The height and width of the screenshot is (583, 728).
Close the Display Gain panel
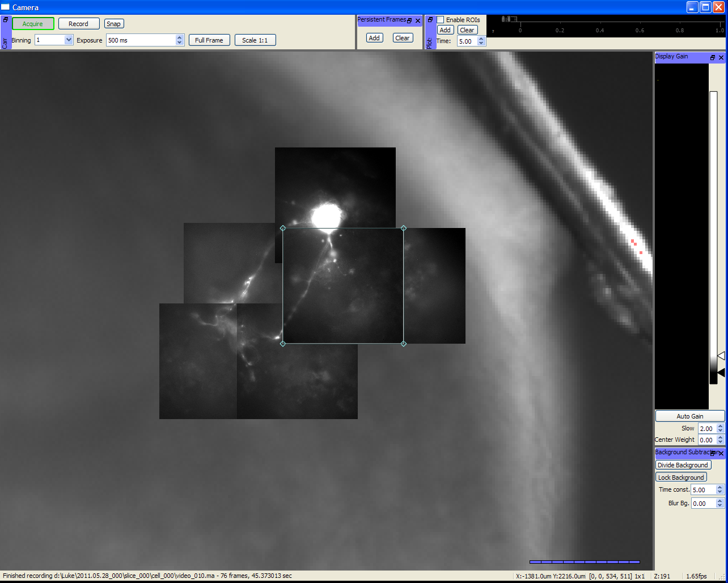pos(721,57)
